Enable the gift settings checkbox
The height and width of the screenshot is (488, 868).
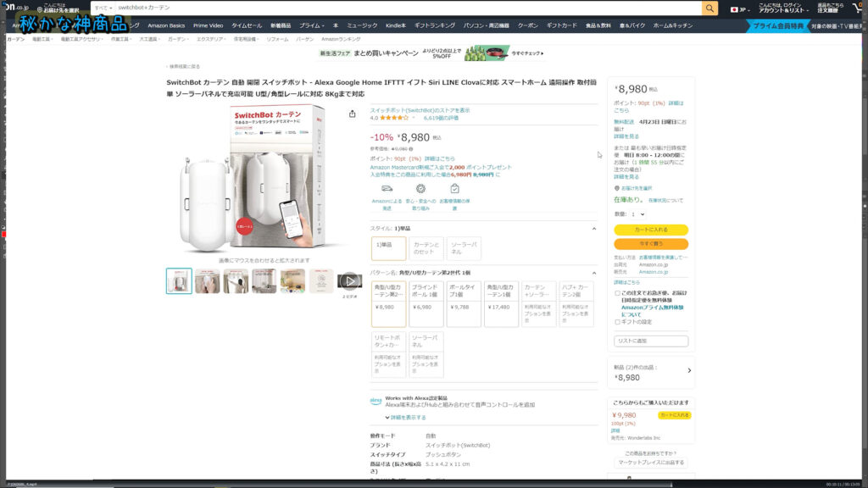(x=617, y=321)
